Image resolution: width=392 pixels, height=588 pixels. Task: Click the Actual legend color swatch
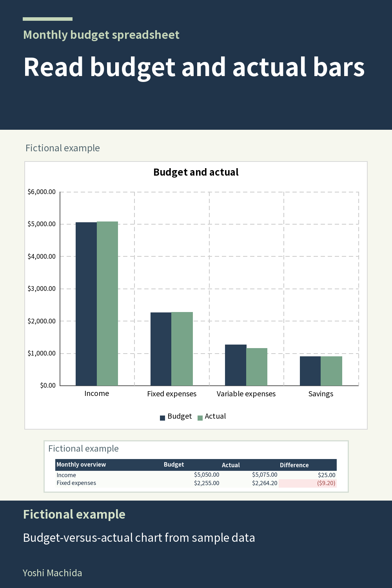(200, 418)
